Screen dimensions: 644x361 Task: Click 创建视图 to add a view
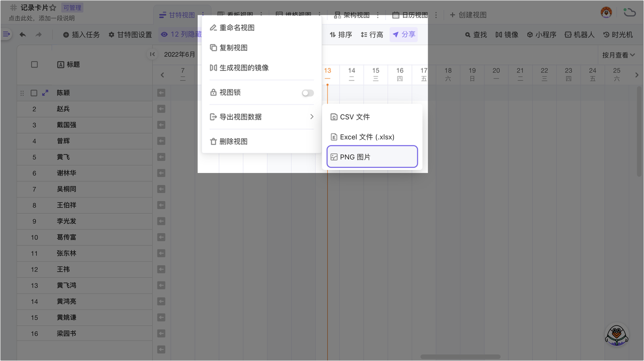click(468, 15)
